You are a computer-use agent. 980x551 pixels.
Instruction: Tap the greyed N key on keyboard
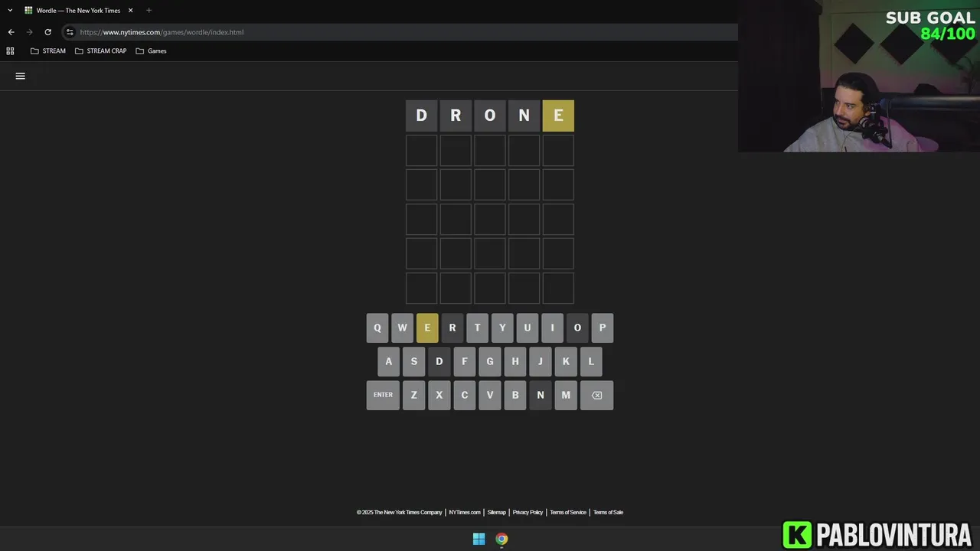(x=540, y=395)
